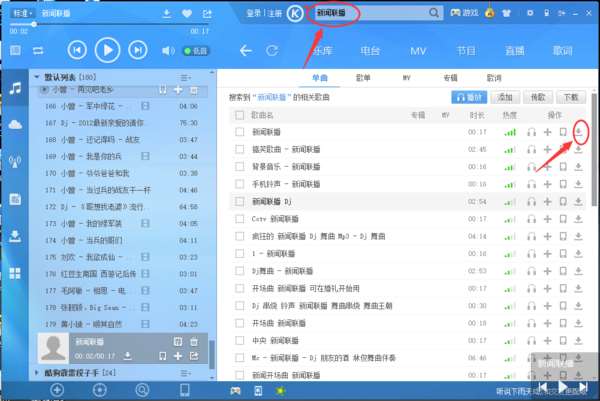
Task: Check the 猜关歌曲 - 新闻联播 checkbox
Action: pos(240,149)
